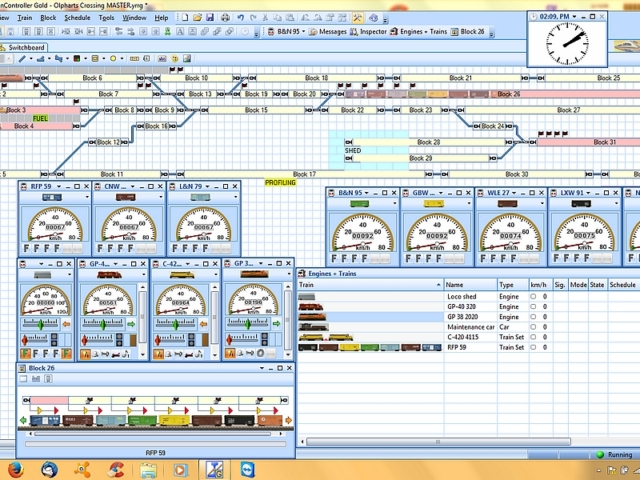Toggle direction arrow in GP-4 window

pyautogui.click(x=131, y=324)
